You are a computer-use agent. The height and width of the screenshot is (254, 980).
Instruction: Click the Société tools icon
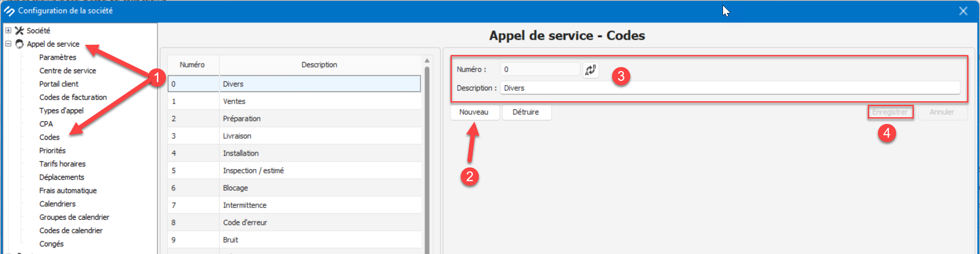(19, 31)
